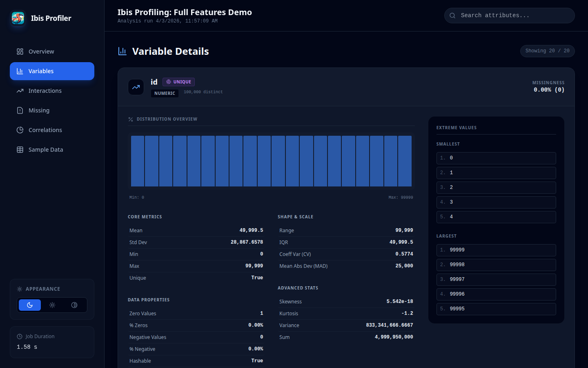Click the NUMERIC type badge under id
Image resolution: width=588 pixels, height=368 pixels.
tap(165, 93)
